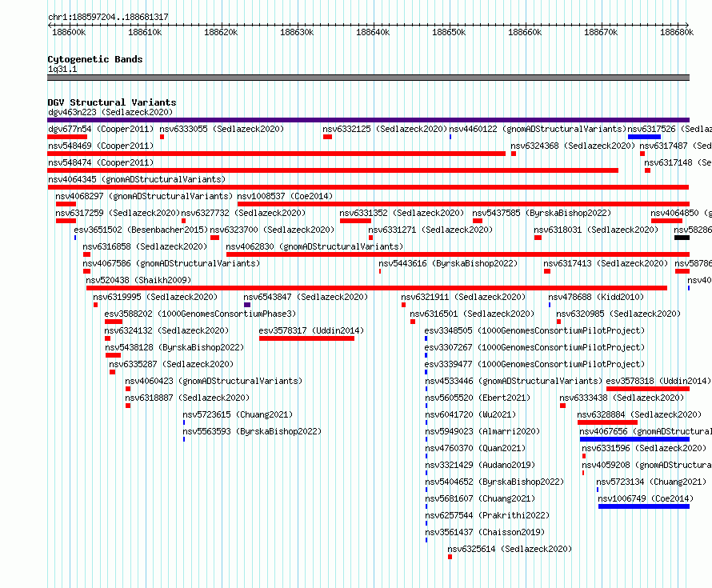Viewport: 712px width, 588px height.
Task: Click the 1q31.1 cytogenetic band bar
Action: (x=368, y=78)
